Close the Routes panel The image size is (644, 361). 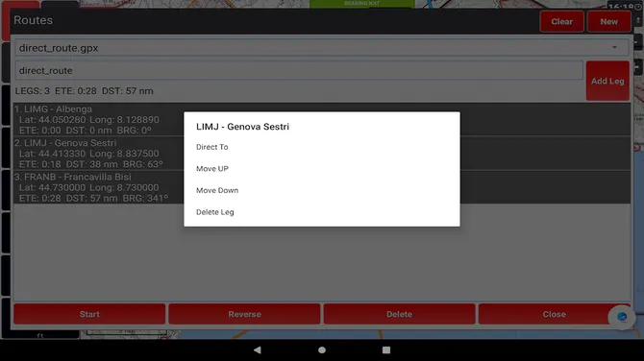click(x=554, y=314)
